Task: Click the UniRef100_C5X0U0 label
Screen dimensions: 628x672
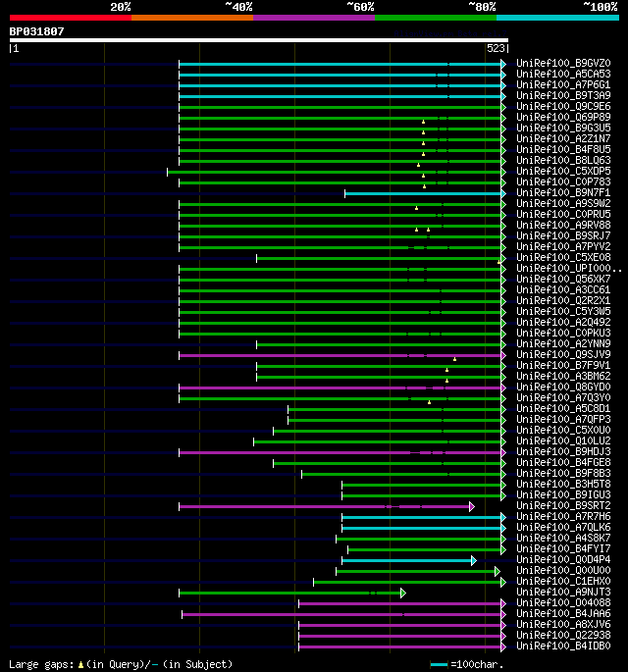Action: (563, 431)
